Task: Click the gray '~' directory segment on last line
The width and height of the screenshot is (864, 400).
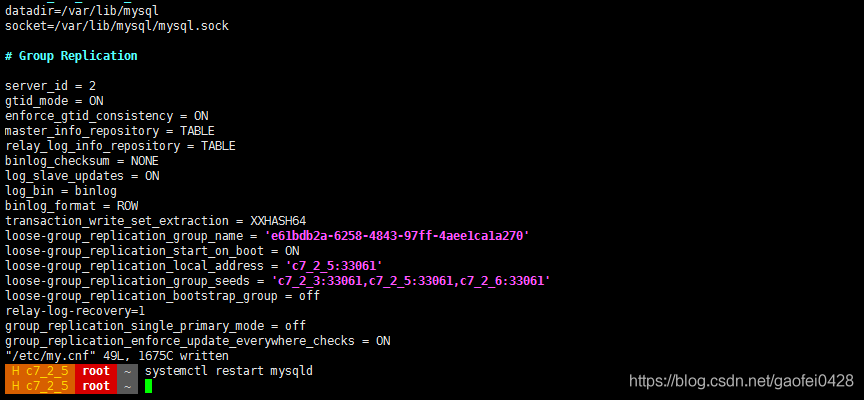Action: (127, 386)
